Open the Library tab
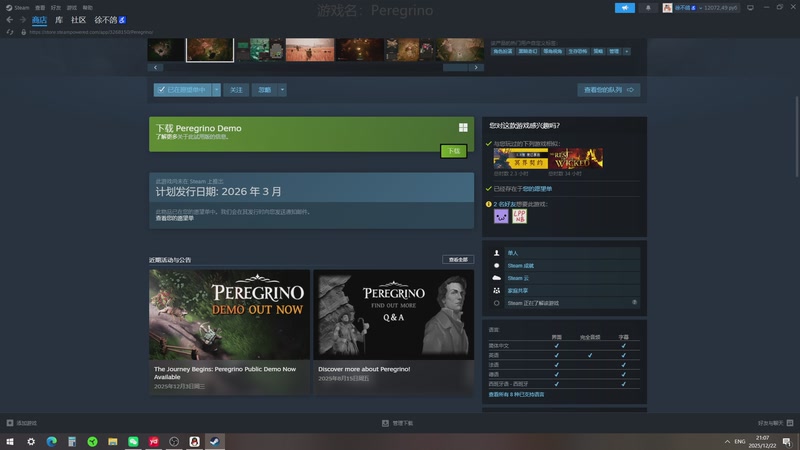The height and width of the screenshot is (450, 800). pyautogui.click(x=59, y=20)
